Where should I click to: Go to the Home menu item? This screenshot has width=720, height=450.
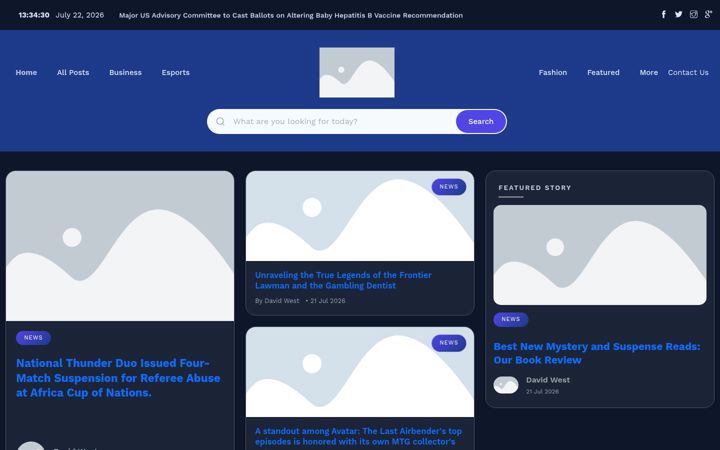point(26,73)
